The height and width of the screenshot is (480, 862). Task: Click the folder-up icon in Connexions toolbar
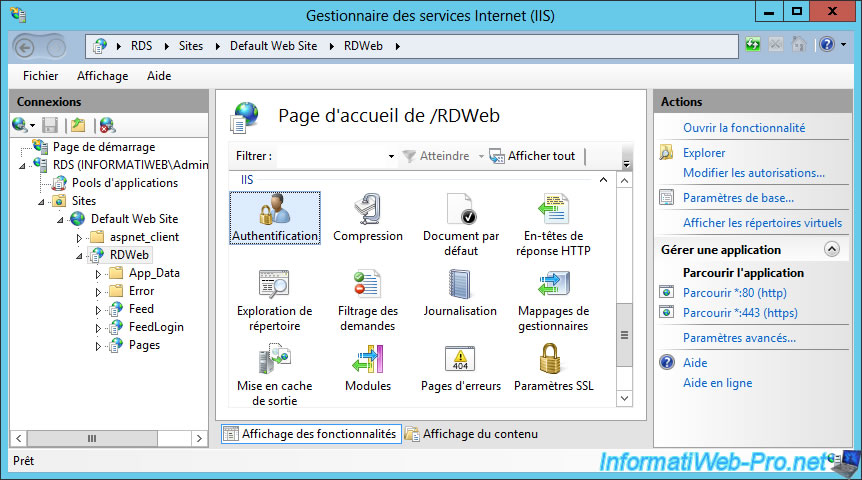(x=78, y=125)
